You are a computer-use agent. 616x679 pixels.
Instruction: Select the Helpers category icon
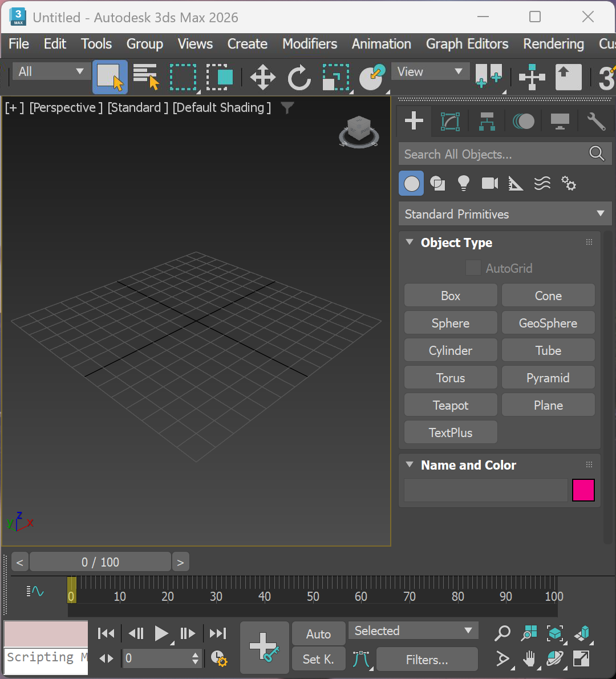516,184
